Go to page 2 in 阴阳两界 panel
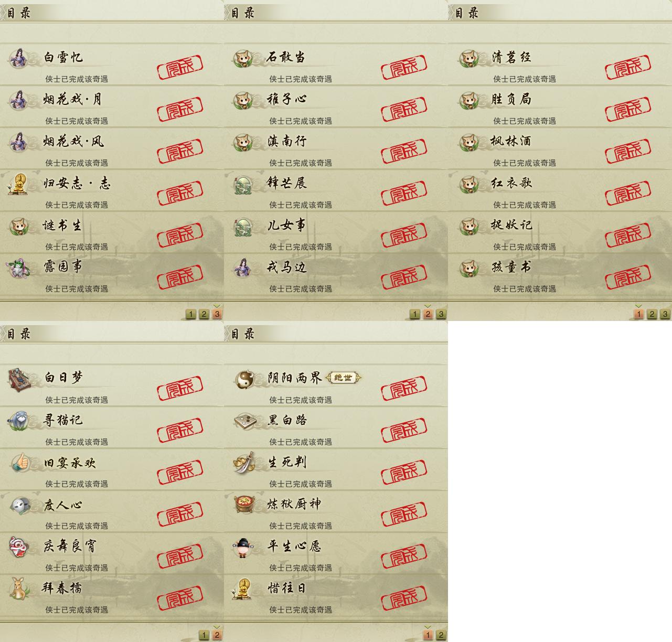The width and height of the screenshot is (672, 642). pos(441,635)
